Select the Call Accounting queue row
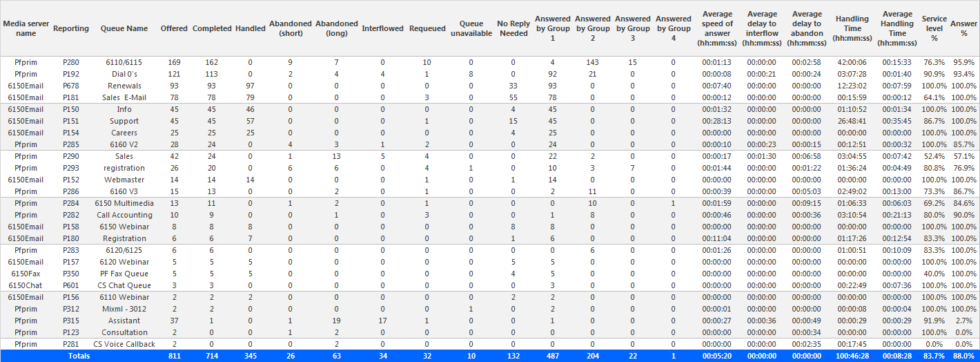This screenshot has height=362, width=980. click(x=490, y=215)
